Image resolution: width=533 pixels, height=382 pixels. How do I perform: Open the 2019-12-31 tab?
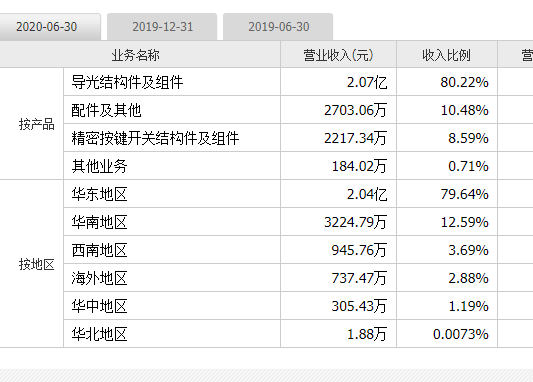(x=162, y=27)
